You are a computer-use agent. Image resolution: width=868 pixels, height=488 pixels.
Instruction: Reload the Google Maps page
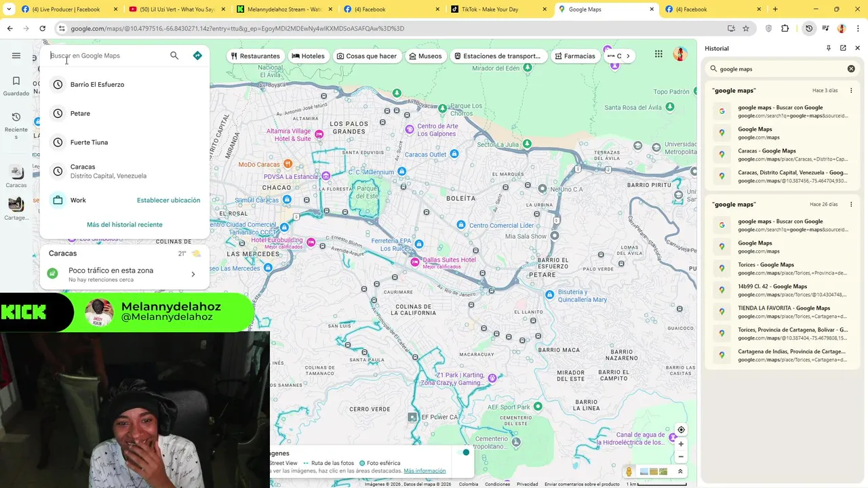42,28
